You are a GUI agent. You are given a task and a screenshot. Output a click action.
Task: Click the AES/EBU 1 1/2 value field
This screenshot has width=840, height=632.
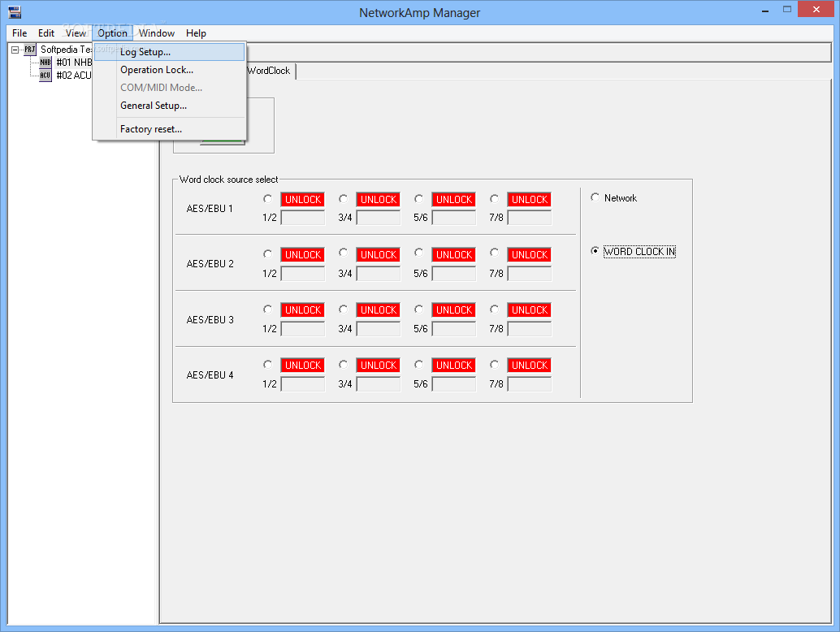tap(303, 218)
